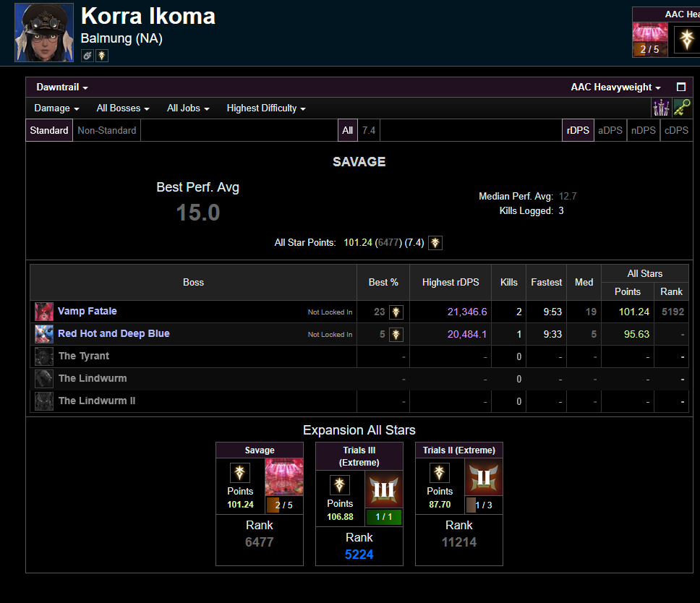Viewport: 700px width, 603px height.
Task: Open the Damage metric dropdown
Action: click(x=56, y=108)
